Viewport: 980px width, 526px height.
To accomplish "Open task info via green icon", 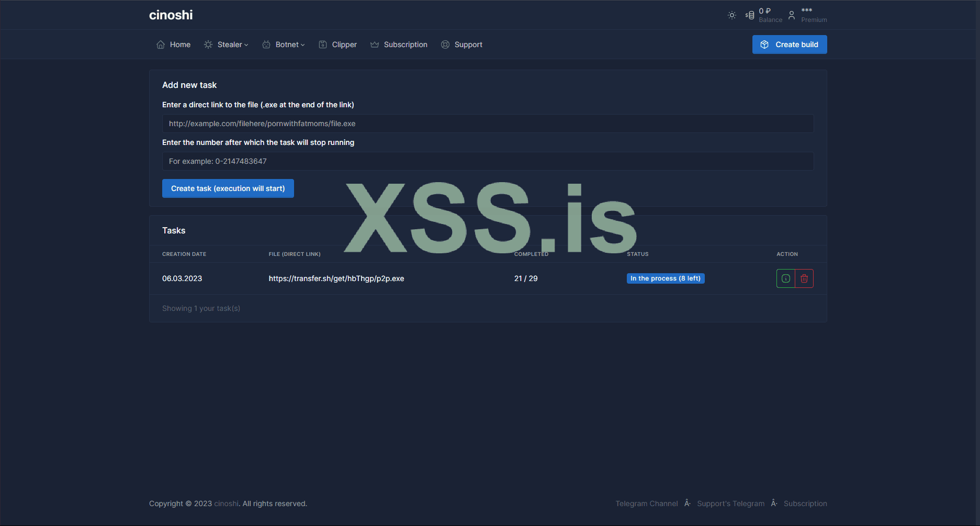I will click(x=786, y=278).
